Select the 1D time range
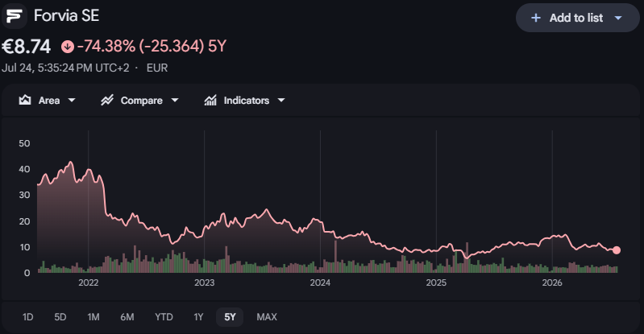The width and height of the screenshot is (644, 334). 27,317
